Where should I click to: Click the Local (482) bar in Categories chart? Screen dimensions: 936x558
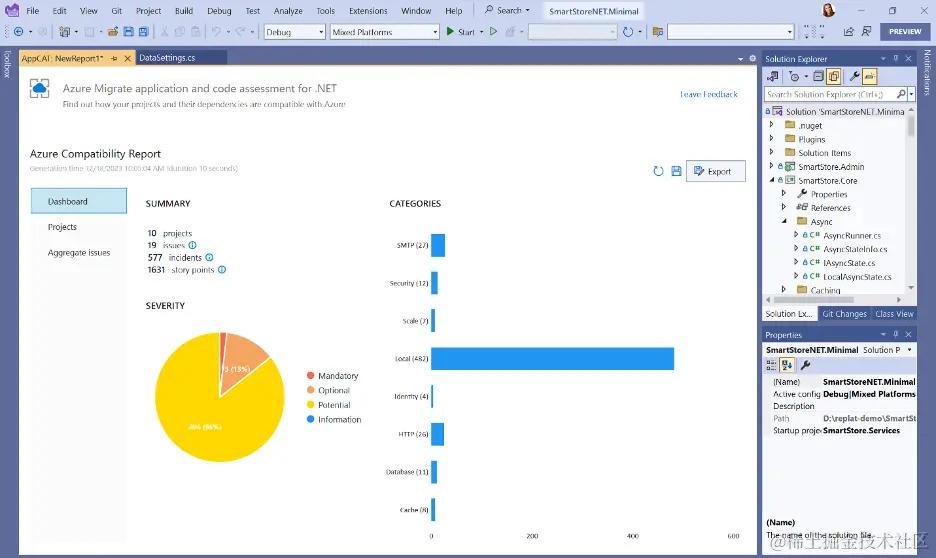(x=552, y=359)
